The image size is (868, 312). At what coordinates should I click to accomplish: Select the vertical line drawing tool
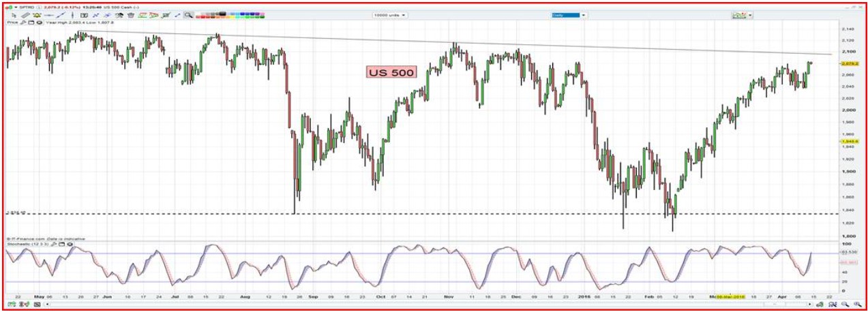click(72, 15)
